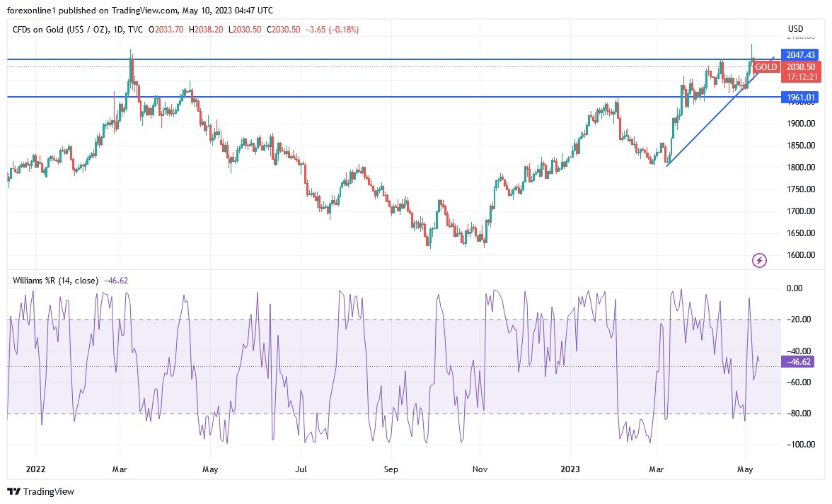Click the 2023 label on time axis

570,469
